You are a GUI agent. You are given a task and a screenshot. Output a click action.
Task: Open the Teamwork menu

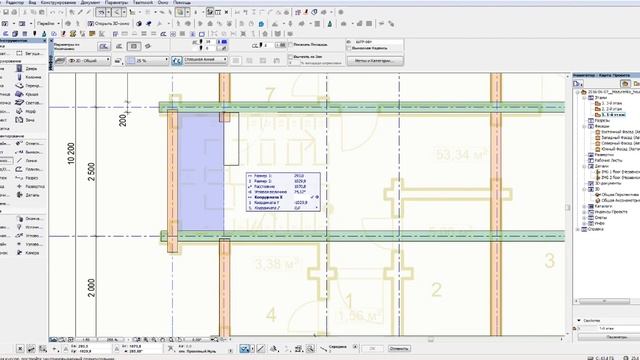(143, 2)
